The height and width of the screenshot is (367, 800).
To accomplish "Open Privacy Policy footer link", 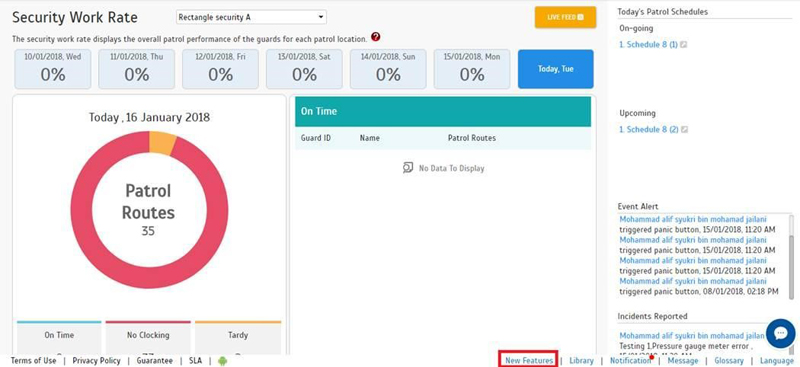I will coord(96,360).
